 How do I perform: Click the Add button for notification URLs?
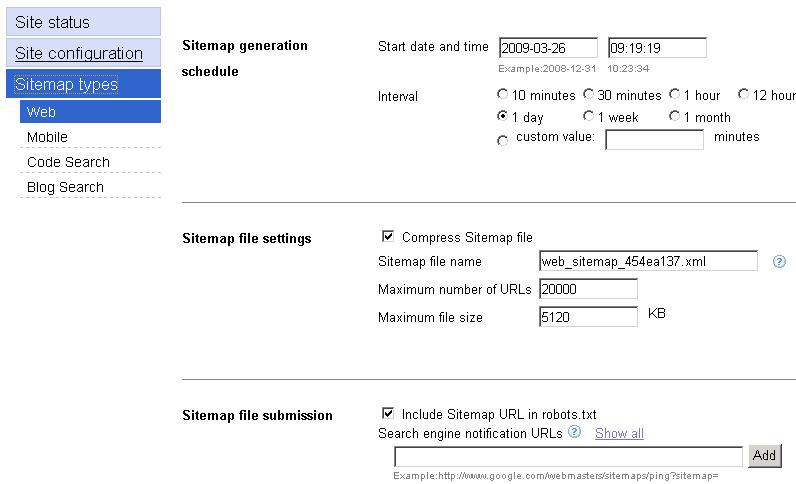point(765,456)
